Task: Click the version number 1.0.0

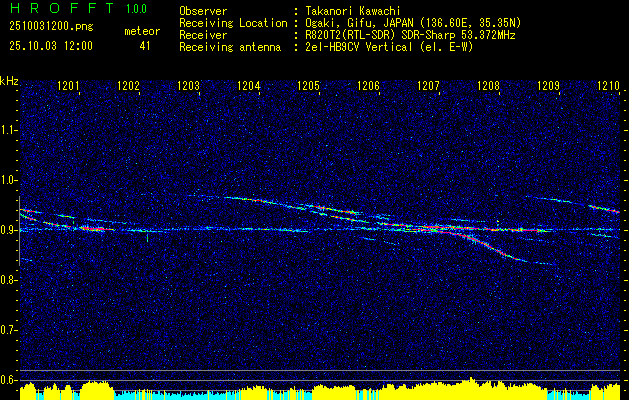Action: click(x=136, y=8)
